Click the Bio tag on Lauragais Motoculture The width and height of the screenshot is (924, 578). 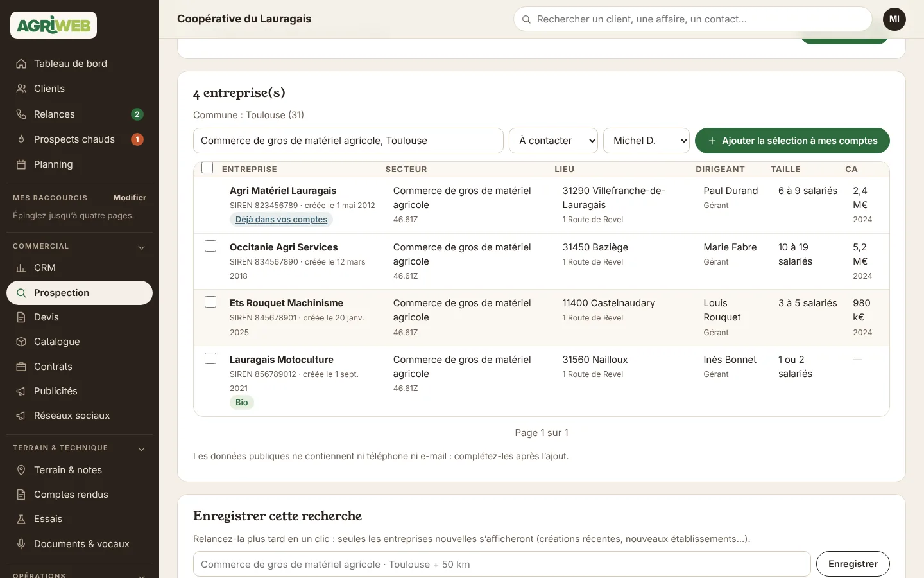[x=242, y=403]
